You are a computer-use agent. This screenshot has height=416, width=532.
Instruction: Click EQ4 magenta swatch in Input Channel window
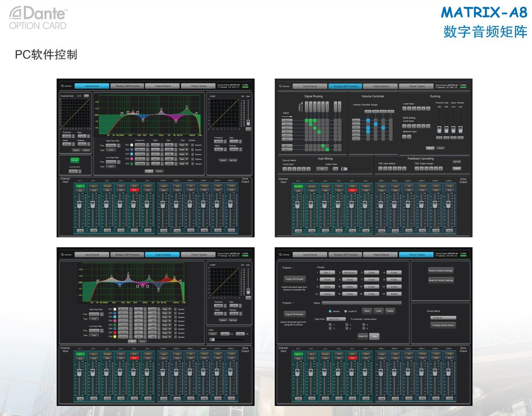pos(131,159)
